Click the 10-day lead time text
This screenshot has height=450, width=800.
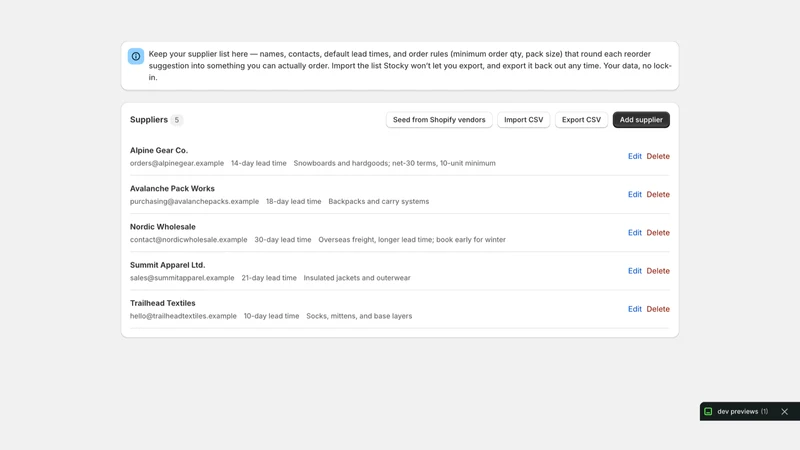271,316
